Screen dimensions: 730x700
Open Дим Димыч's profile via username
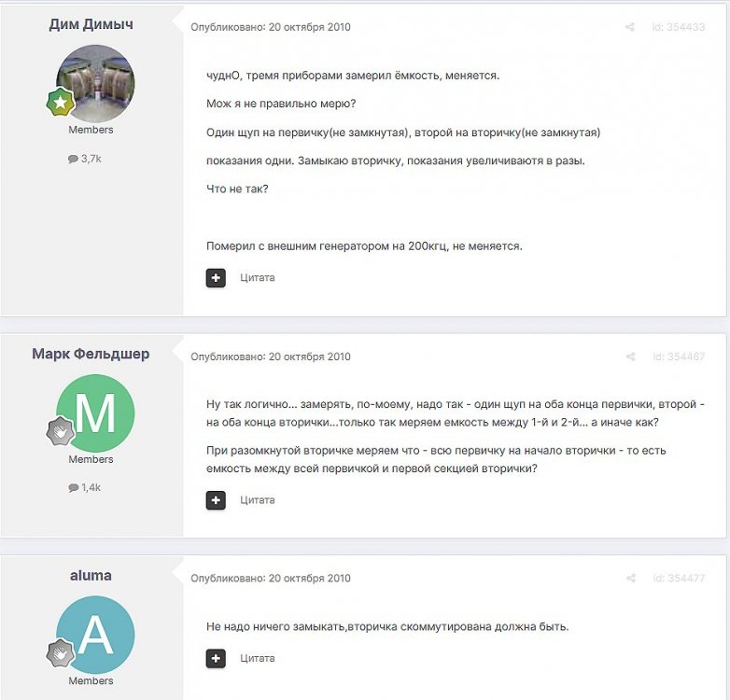point(91,24)
